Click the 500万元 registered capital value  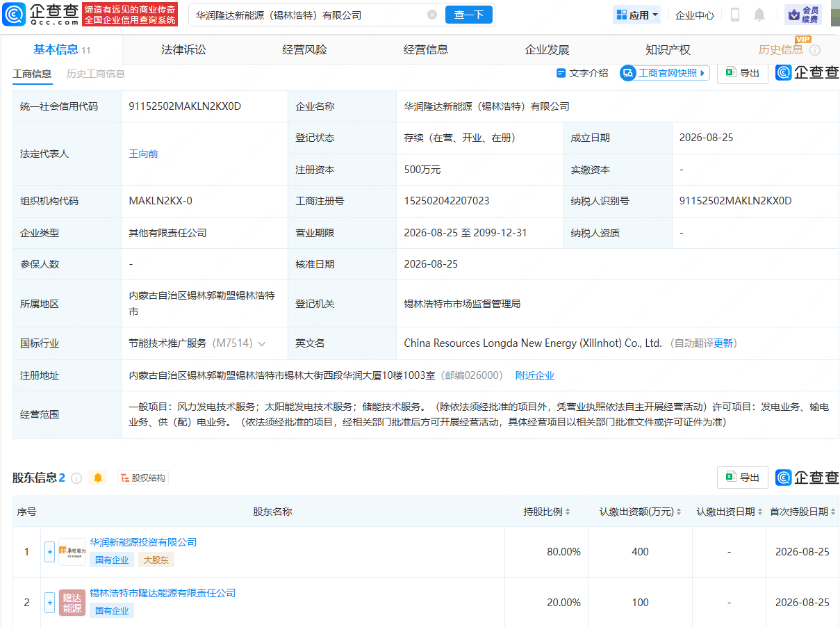pyautogui.click(x=422, y=170)
